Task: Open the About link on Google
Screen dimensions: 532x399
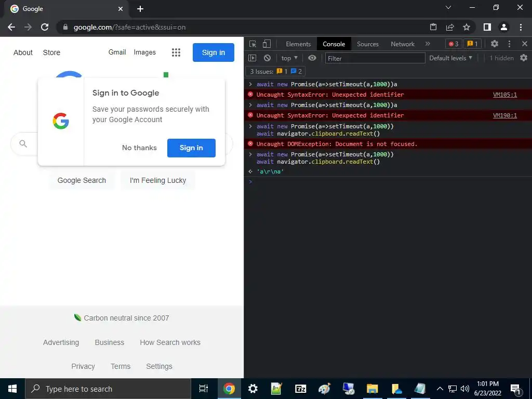Action: tap(23, 52)
